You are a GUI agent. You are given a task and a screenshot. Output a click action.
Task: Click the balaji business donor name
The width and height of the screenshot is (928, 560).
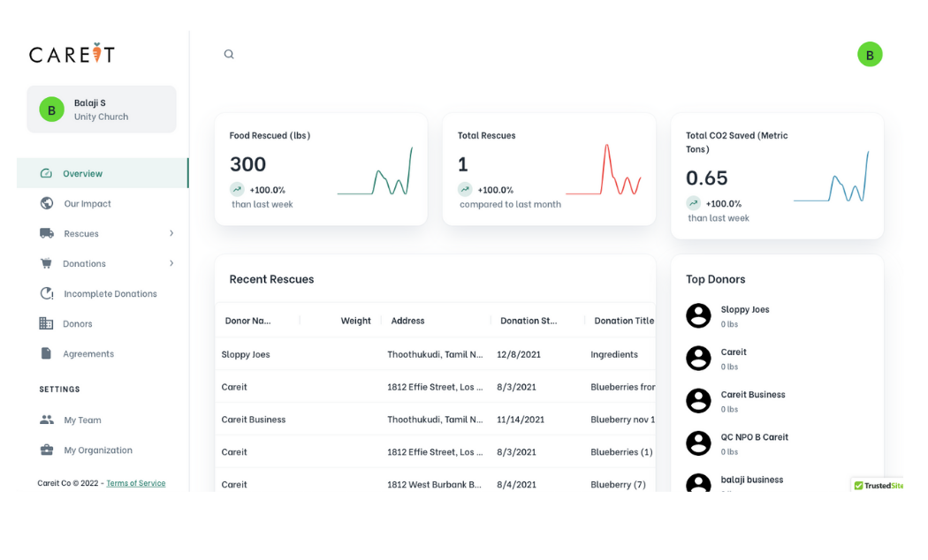tap(751, 480)
